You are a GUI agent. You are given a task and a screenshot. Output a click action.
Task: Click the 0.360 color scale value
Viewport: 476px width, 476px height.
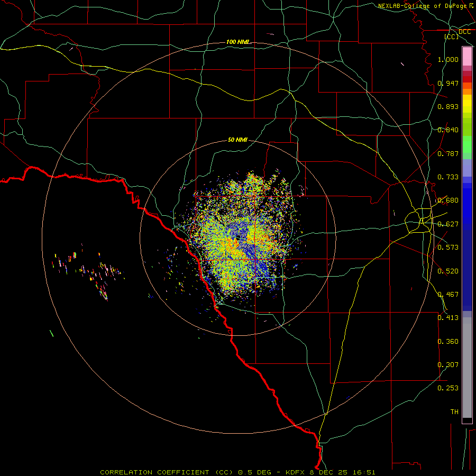pos(448,342)
